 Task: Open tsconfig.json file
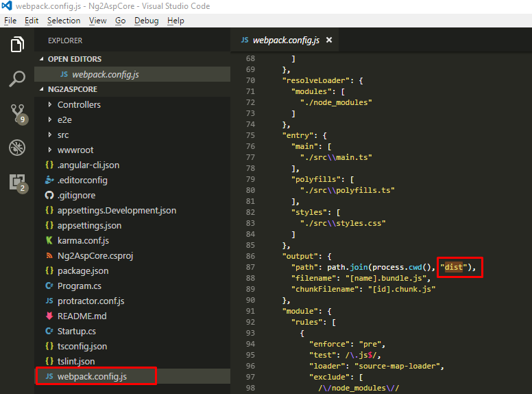pos(132,346)
